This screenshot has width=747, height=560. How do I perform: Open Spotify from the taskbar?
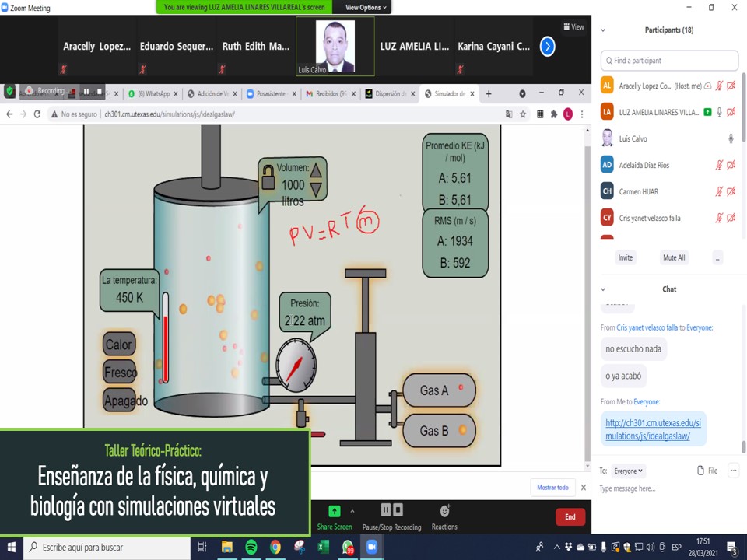click(251, 547)
